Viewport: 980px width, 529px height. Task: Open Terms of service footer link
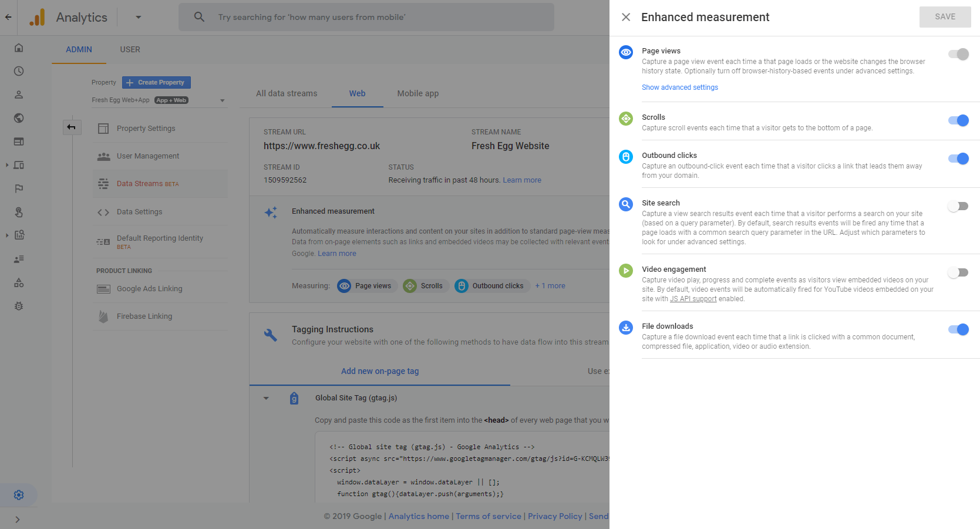(489, 516)
